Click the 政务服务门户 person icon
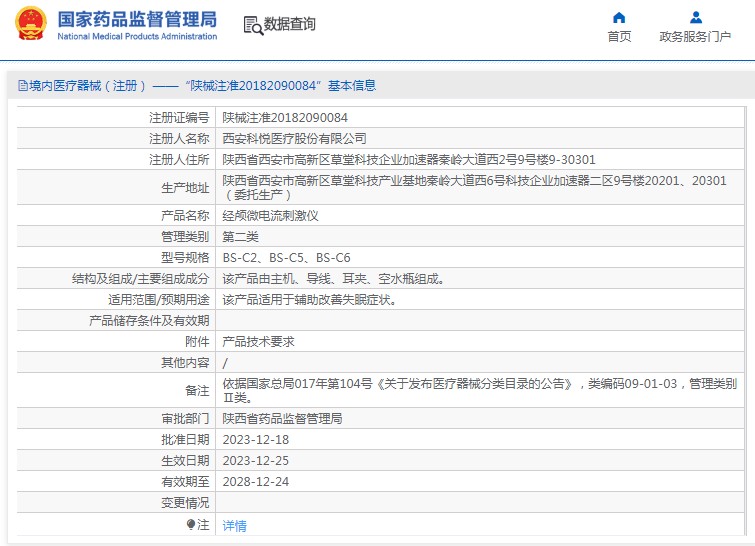The image size is (755, 546). 696,18
